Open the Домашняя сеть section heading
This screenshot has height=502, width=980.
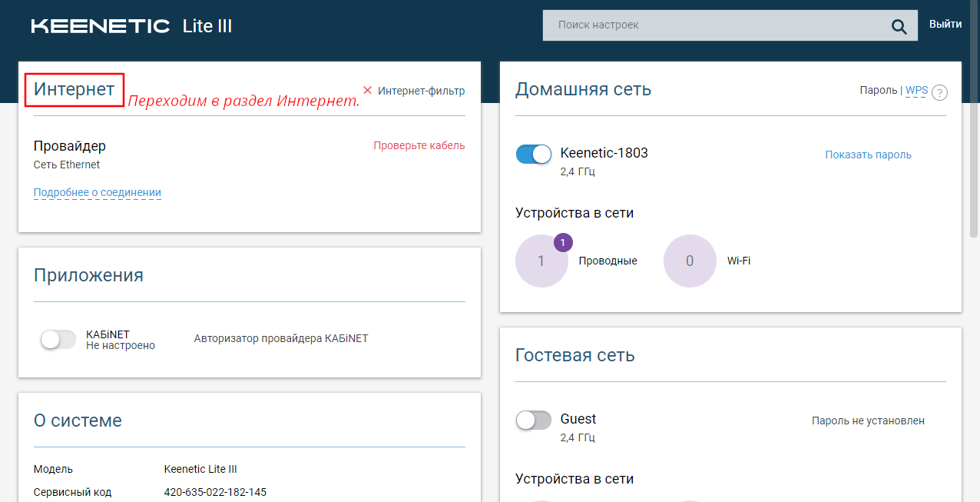(x=583, y=89)
